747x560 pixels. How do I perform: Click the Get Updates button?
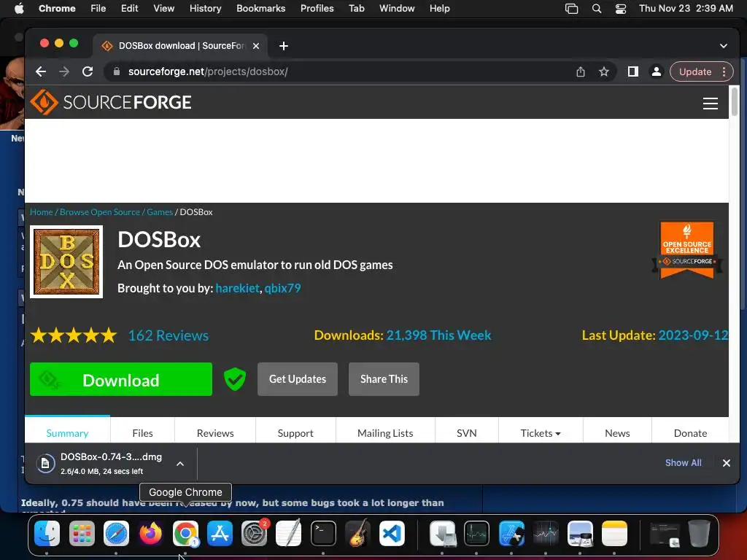click(x=298, y=379)
